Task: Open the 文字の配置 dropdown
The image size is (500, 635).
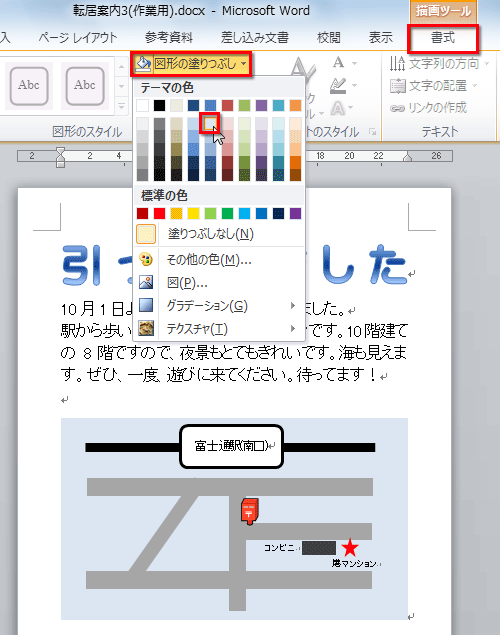Action: click(434, 86)
